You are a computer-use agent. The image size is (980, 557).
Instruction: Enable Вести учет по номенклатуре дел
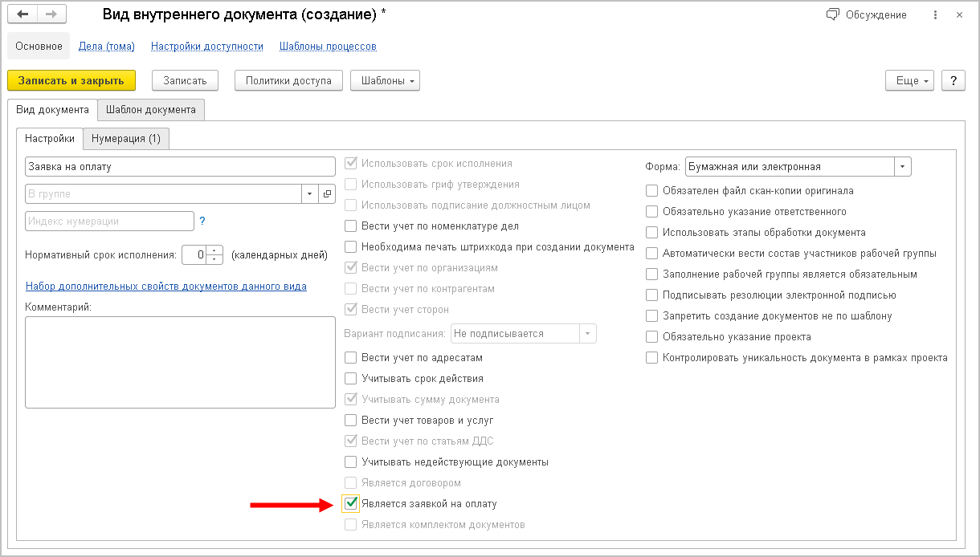pos(351,226)
